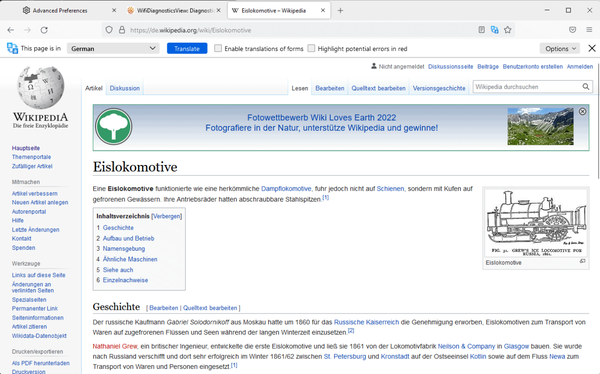Click the Wikipedia search magnifier icon

point(586,87)
